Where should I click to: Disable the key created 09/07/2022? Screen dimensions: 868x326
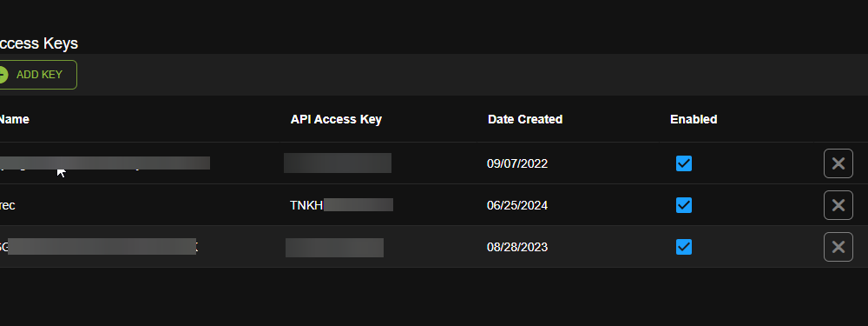click(x=684, y=163)
